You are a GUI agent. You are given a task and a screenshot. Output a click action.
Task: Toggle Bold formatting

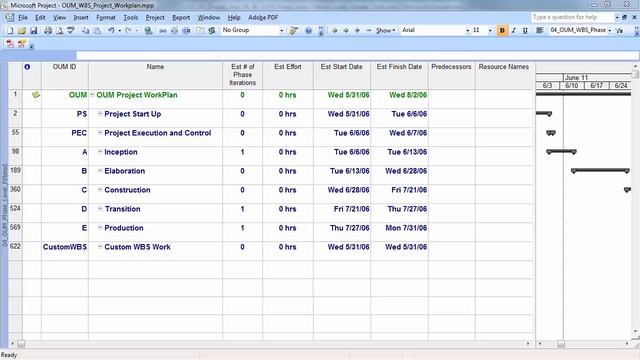(x=502, y=30)
